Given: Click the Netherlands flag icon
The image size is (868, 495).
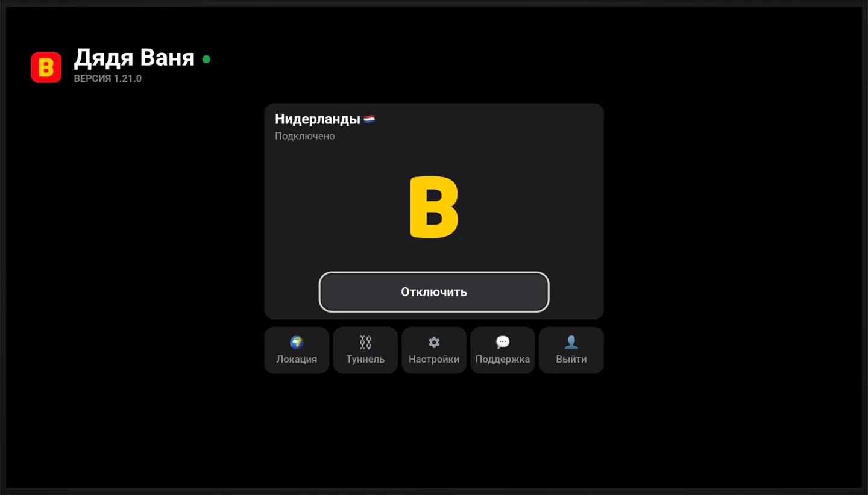Looking at the screenshot, I should click(370, 119).
